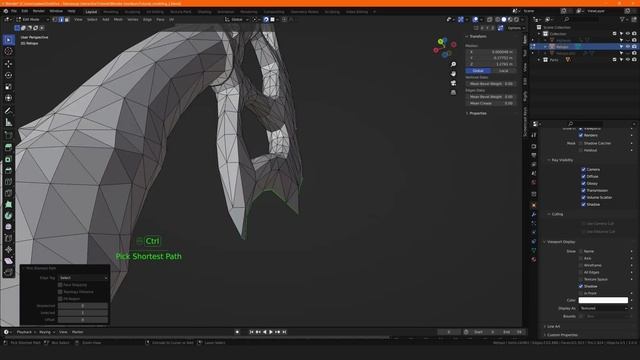Screen dimensions: 640x360
Task: Click the Parts collection in outliner
Action: coord(553,60)
